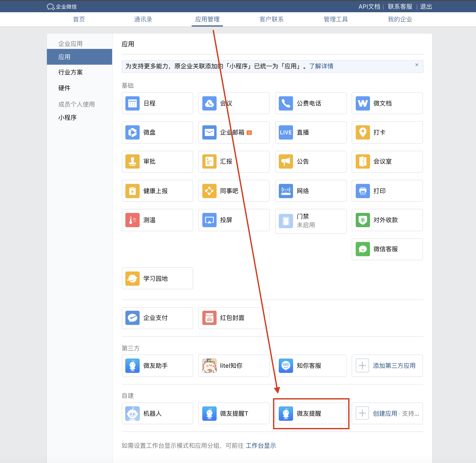The height and width of the screenshot is (463, 476).
Task: Click 退出 to log out
Action: [426, 7]
